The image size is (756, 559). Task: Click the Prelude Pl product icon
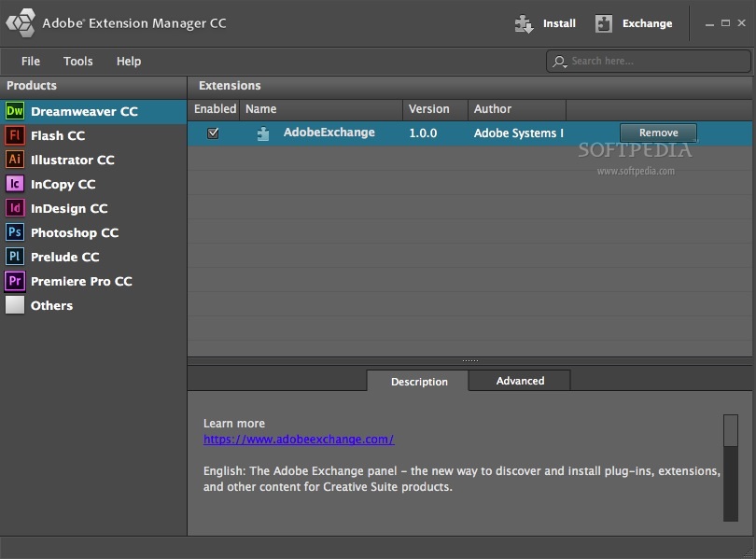tap(14, 257)
